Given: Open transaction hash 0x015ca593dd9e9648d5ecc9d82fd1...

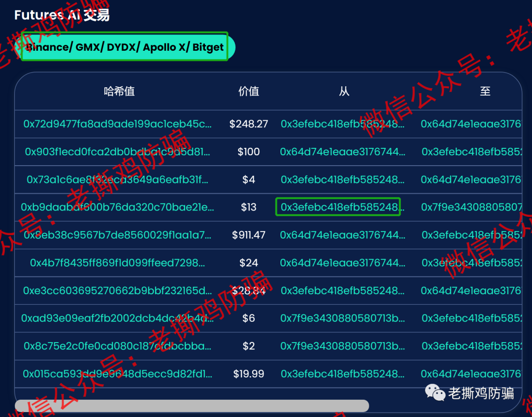Looking at the screenshot, I should click(117, 374).
